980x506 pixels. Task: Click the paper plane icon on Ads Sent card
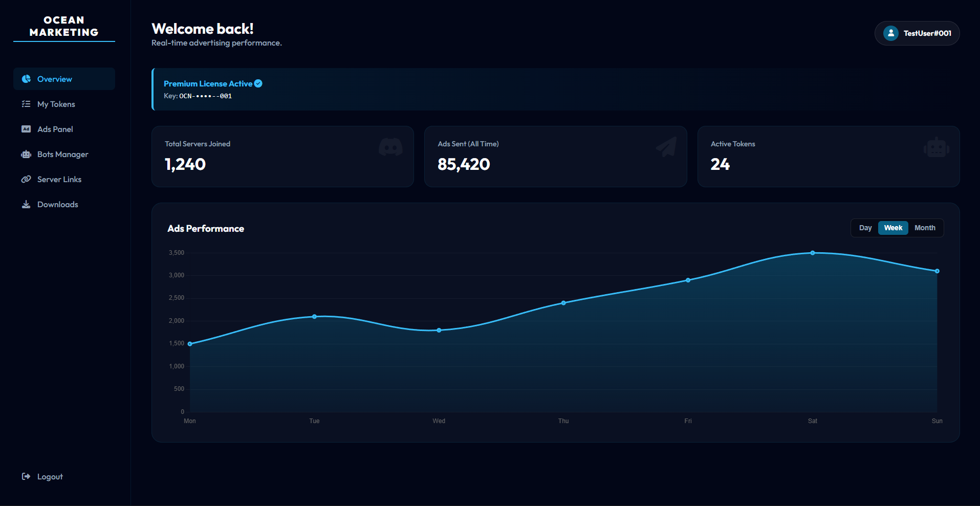coord(665,147)
